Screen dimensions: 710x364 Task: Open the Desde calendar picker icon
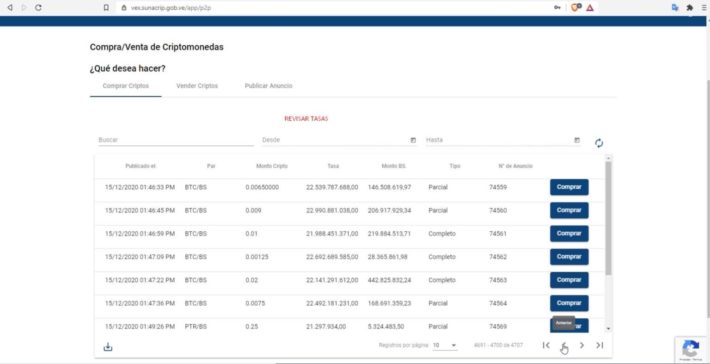point(413,140)
